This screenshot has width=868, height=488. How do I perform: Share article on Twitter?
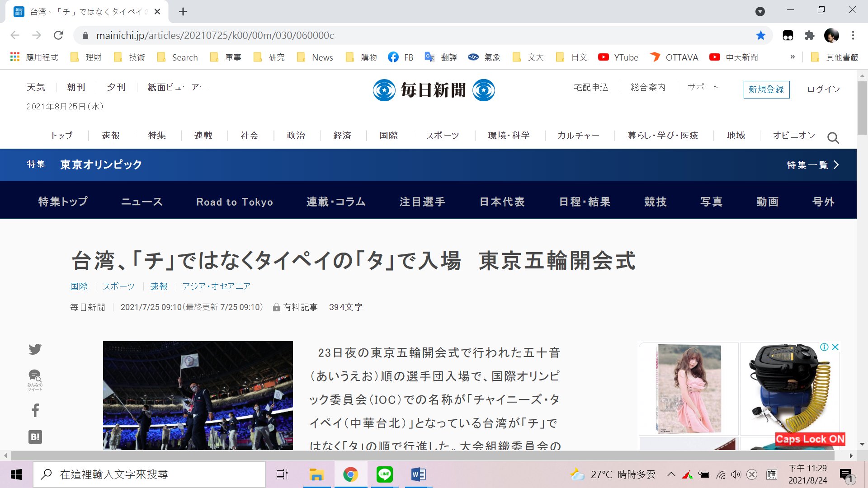[x=35, y=349]
